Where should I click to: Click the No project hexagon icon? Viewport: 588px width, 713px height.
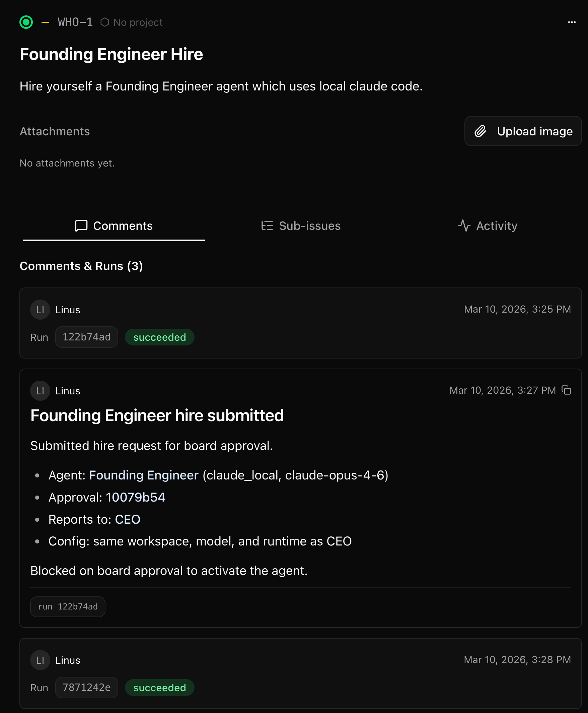click(105, 22)
